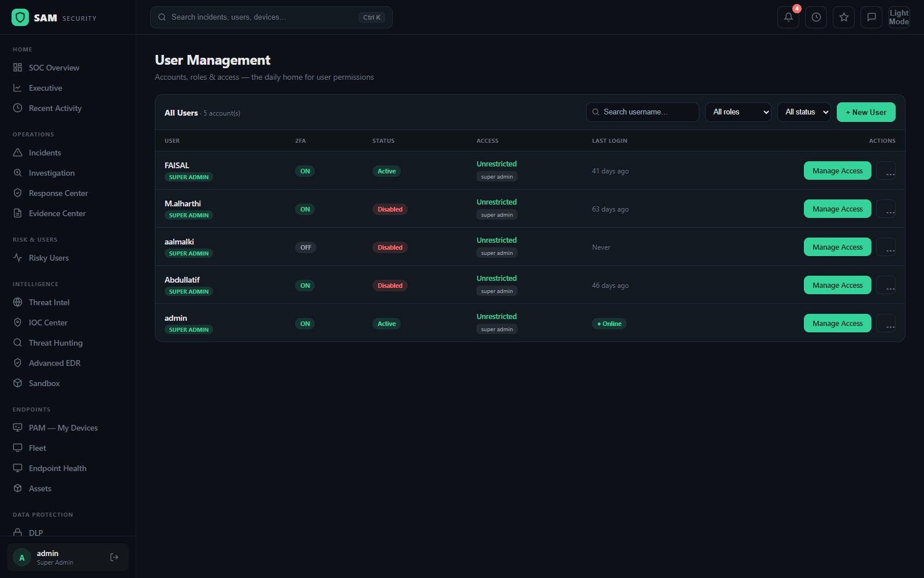This screenshot has width=924, height=578.
Task: Click Active status badge for FAISAL
Action: click(386, 171)
